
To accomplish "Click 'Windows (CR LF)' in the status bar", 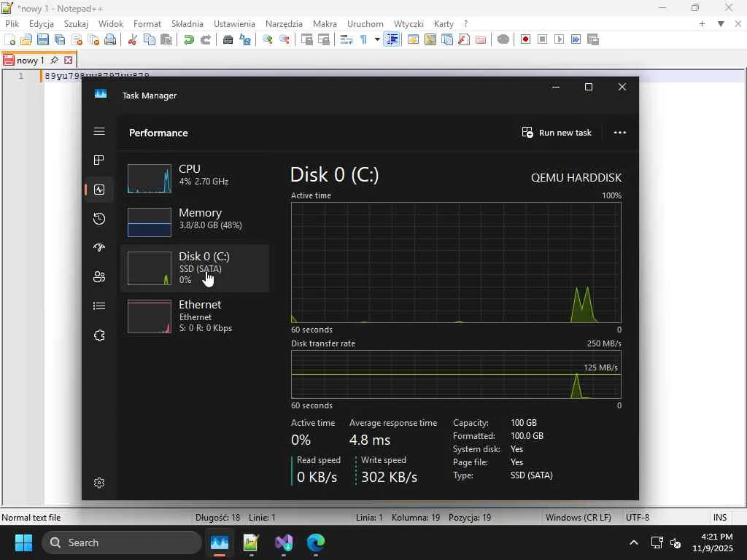I will (578, 517).
